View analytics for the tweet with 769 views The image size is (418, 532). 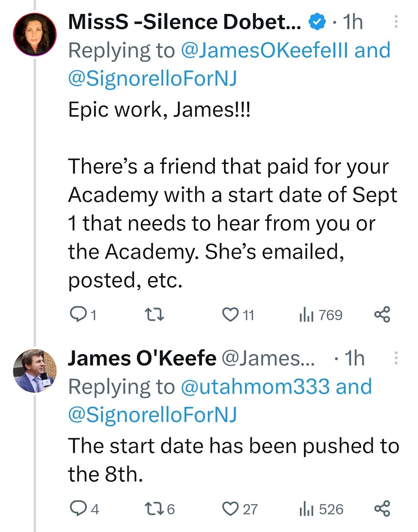point(306,315)
